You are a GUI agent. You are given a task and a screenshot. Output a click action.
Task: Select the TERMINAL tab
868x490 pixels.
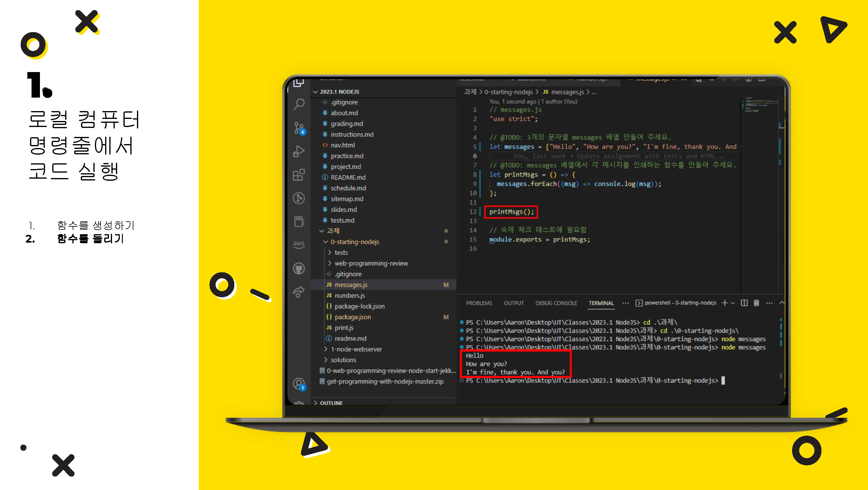click(x=601, y=303)
